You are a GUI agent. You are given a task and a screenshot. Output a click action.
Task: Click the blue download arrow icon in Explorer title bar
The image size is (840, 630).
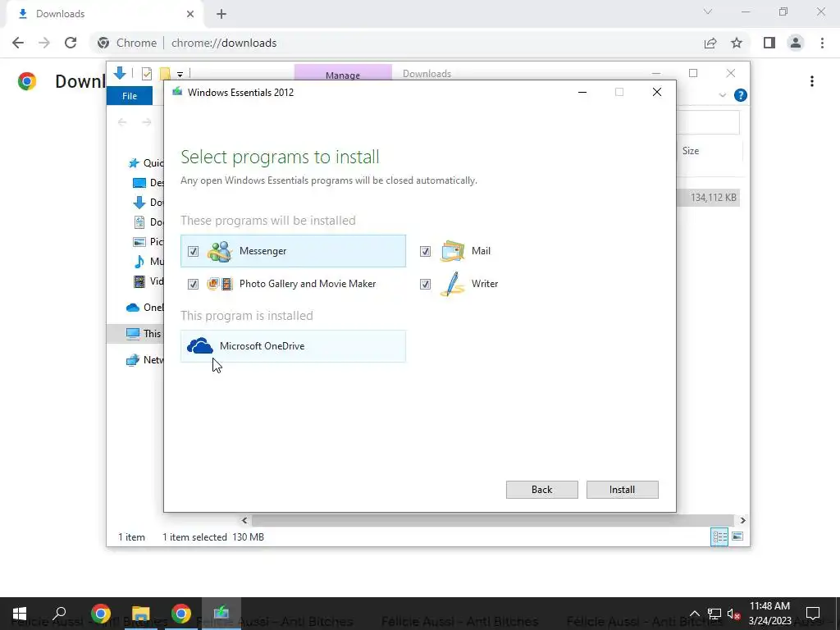tap(120, 73)
